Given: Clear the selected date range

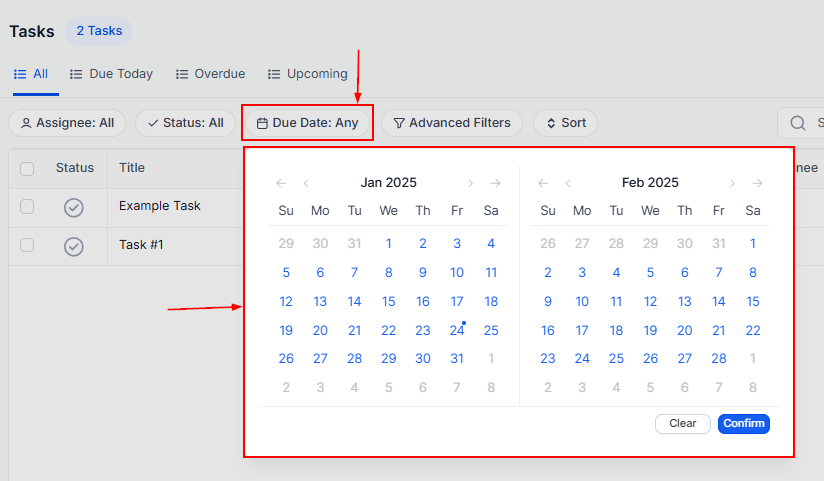Looking at the screenshot, I should 683,424.
